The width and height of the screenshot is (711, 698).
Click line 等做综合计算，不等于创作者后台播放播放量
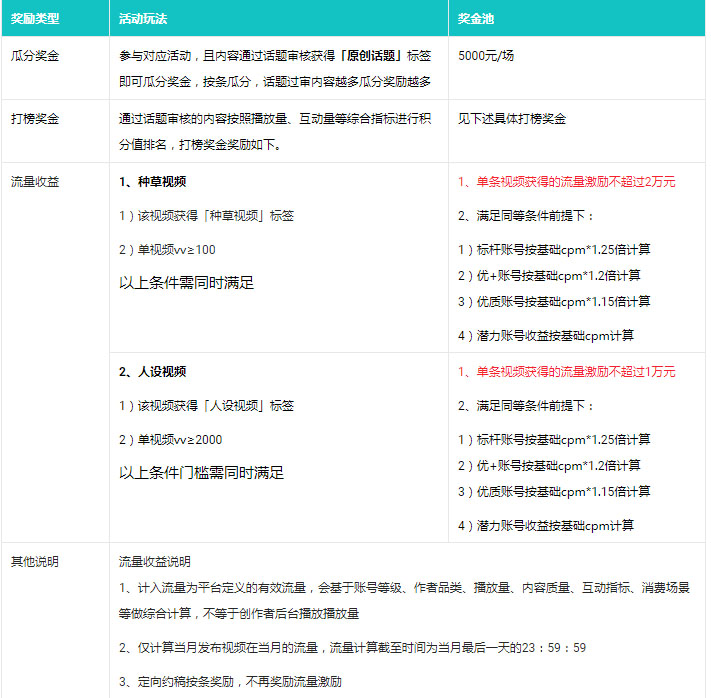click(x=239, y=614)
